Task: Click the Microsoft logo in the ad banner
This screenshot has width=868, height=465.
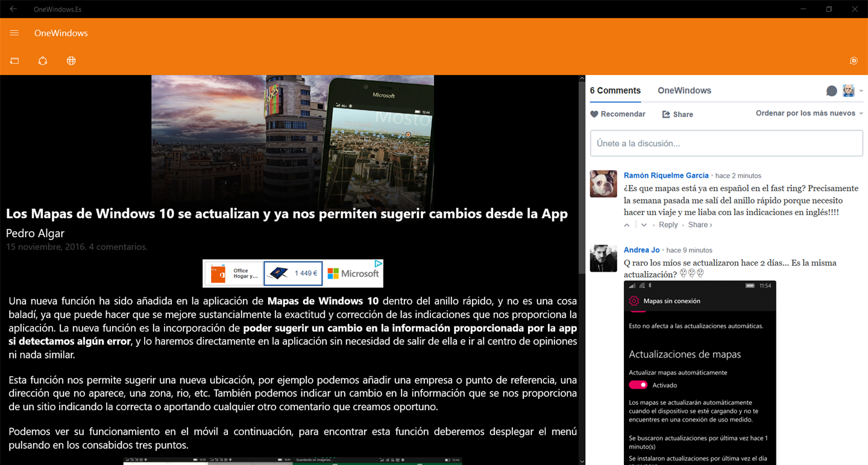Action: 353,273
